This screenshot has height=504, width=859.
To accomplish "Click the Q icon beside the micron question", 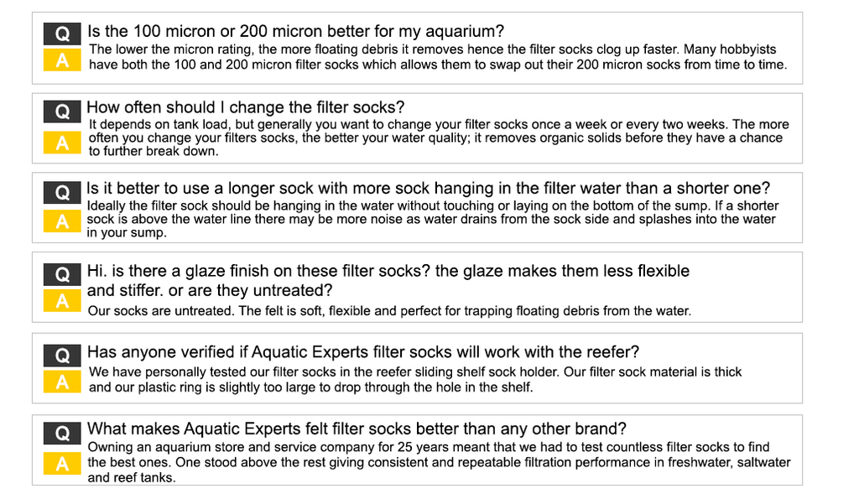I will 62,34.
